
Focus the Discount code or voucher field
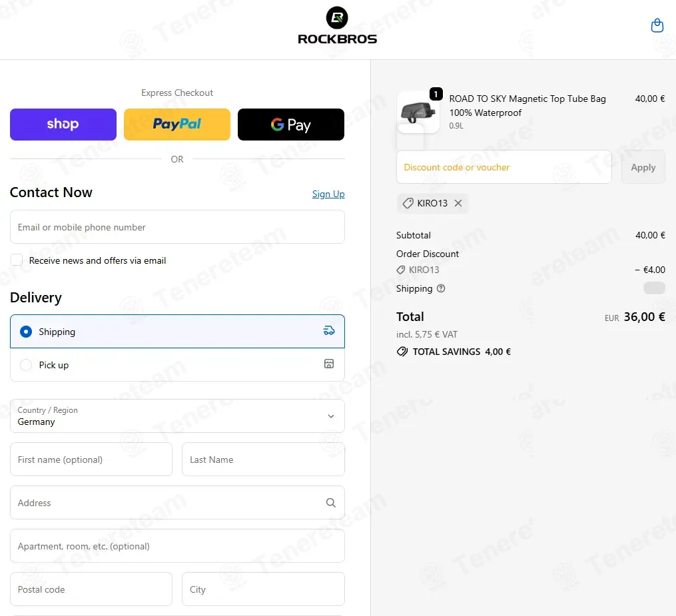pos(504,167)
